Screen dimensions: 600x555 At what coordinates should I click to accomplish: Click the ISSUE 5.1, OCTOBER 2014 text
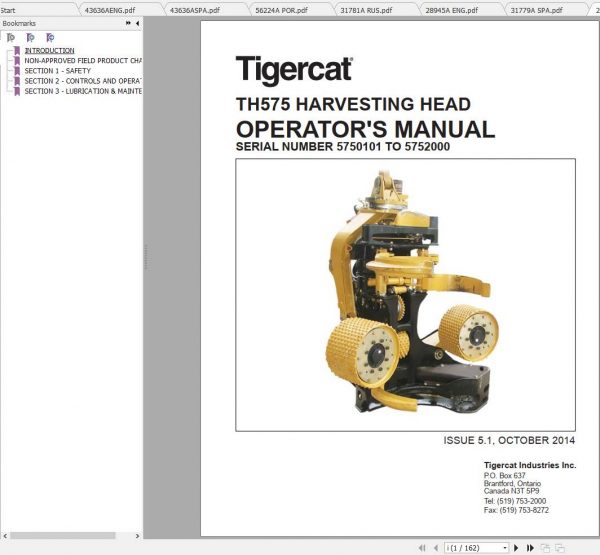click(509, 440)
